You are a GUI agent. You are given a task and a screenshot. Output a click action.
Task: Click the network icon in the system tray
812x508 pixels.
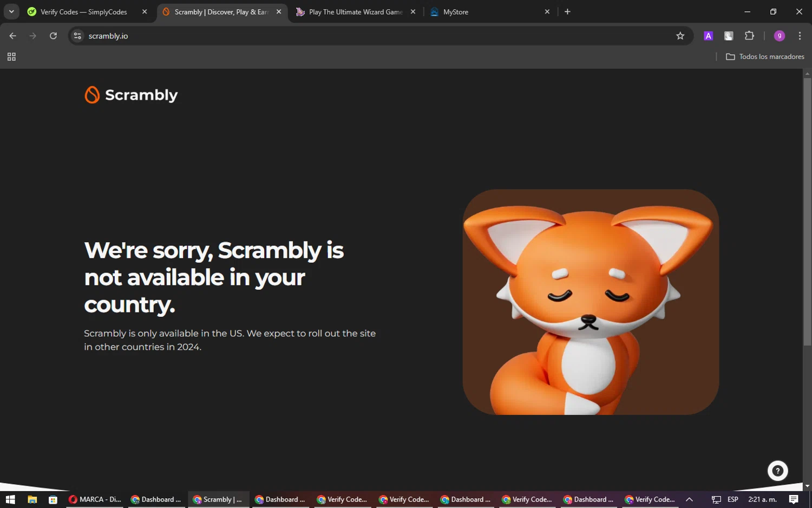716,499
